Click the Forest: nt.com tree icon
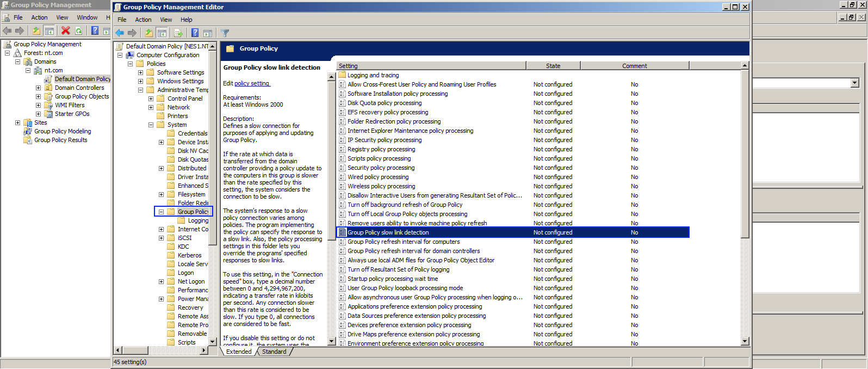868x369 pixels. click(x=17, y=53)
